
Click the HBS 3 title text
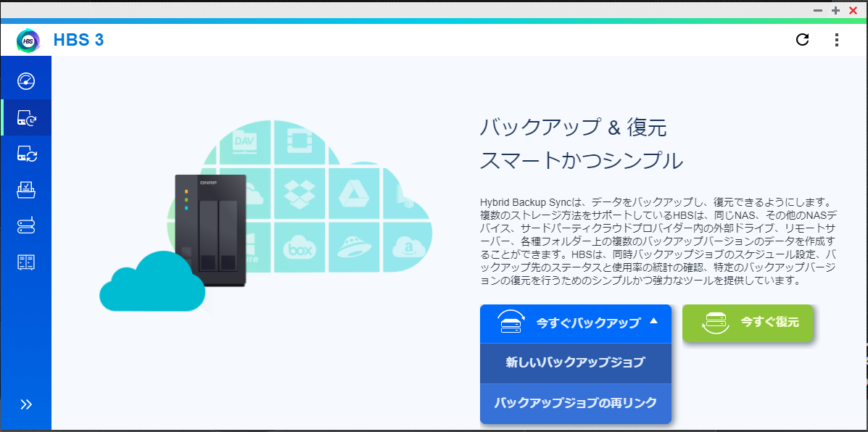(x=78, y=41)
